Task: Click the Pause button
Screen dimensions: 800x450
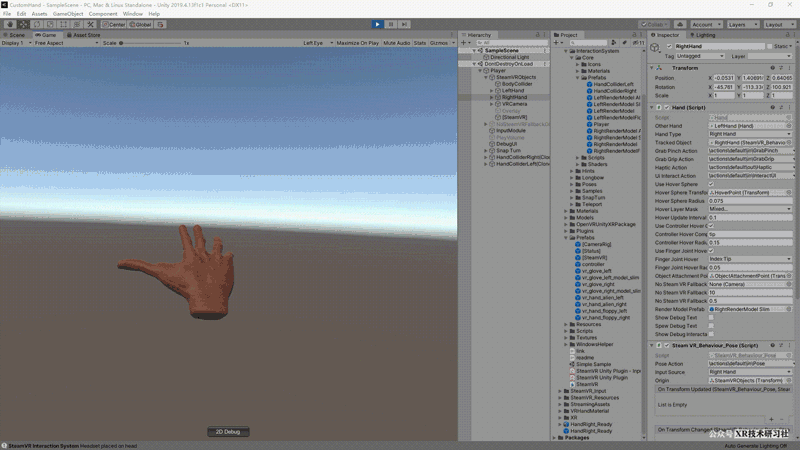Action: click(x=391, y=24)
